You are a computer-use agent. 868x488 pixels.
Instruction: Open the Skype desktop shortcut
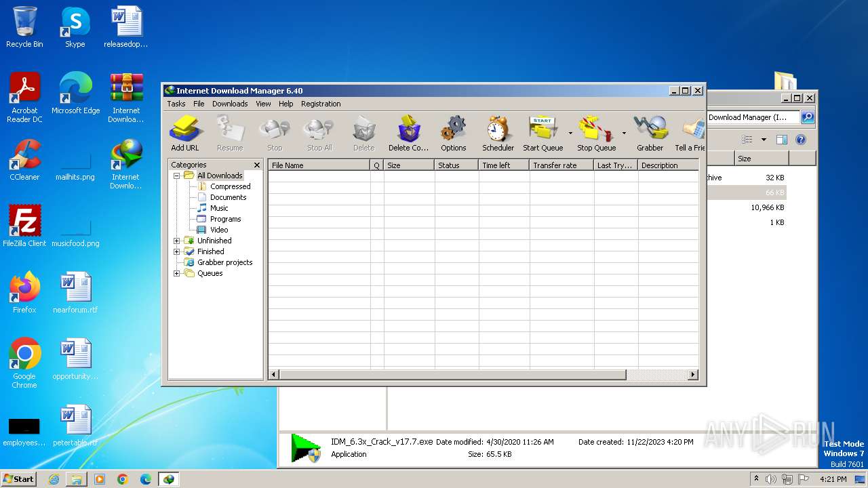click(x=75, y=27)
